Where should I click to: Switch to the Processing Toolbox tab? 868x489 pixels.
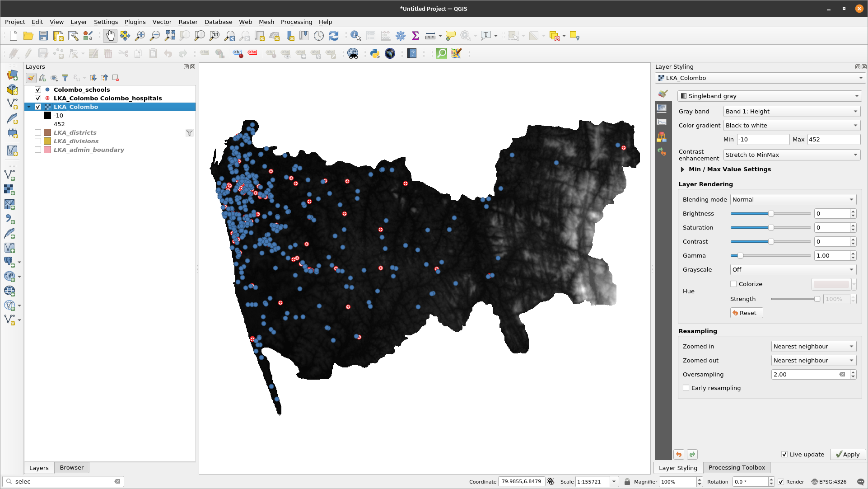coord(736,467)
